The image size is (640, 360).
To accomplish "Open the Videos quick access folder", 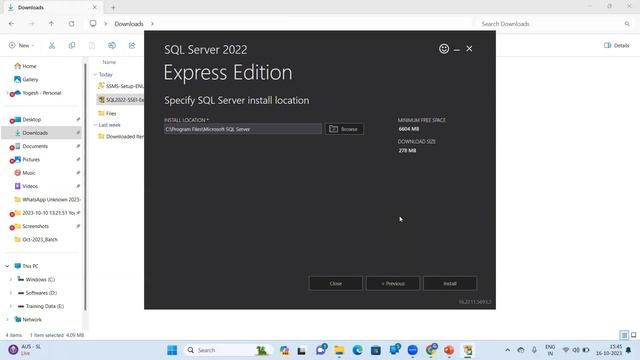I will (x=30, y=186).
